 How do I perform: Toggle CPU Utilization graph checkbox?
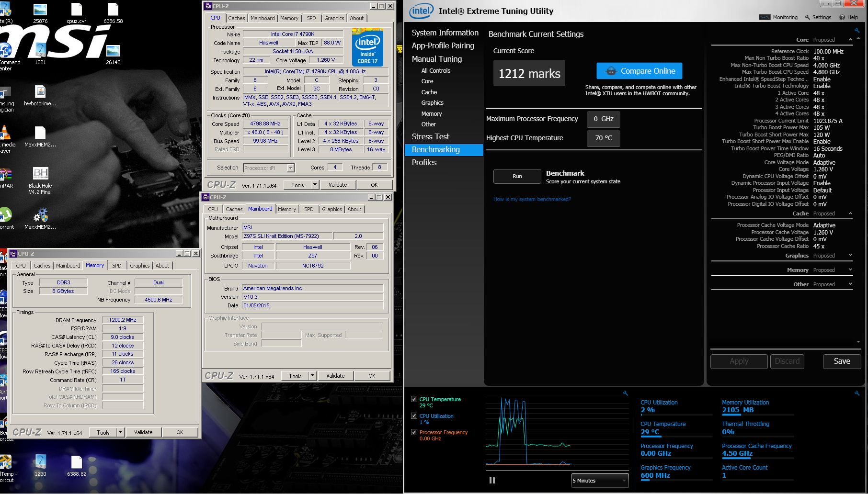pyautogui.click(x=414, y=415)
